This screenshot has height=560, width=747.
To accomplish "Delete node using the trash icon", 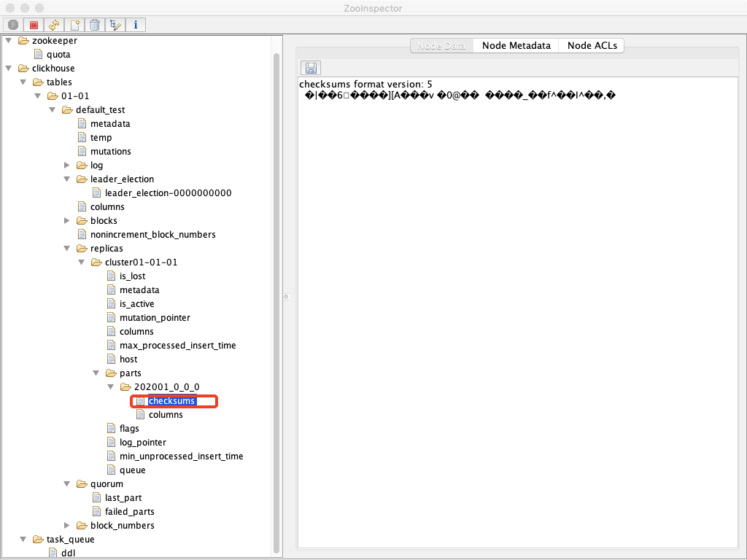I will 96,25.
